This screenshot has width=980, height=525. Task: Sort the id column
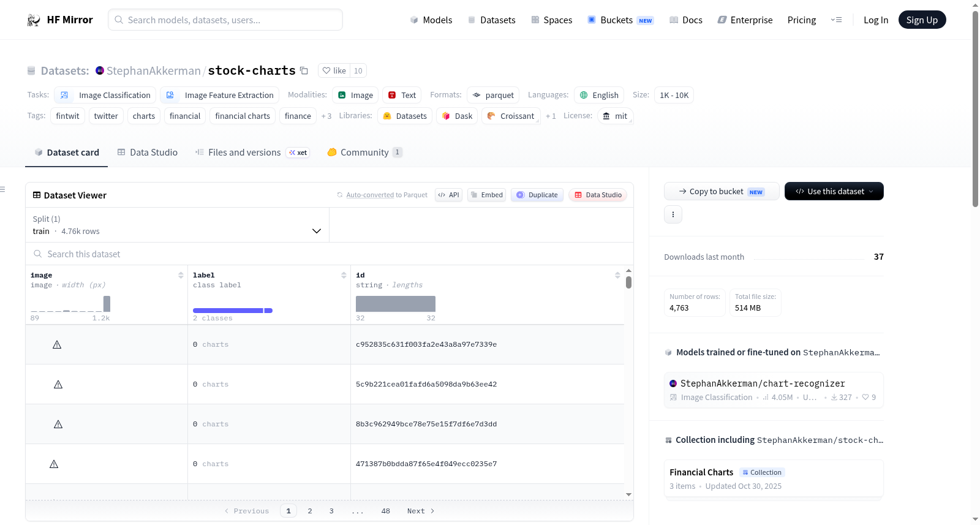[617, 275]
